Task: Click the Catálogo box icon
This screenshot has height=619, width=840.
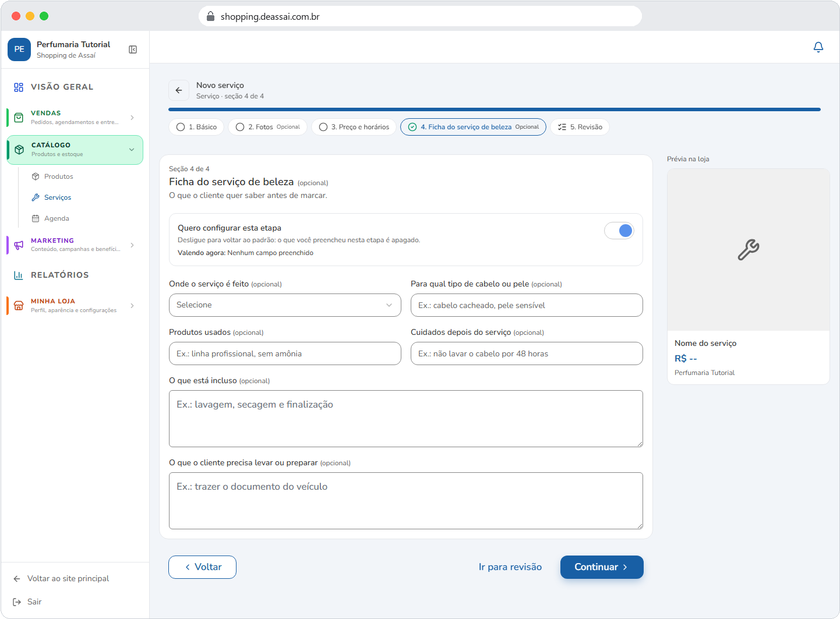Action: point(19,150)
